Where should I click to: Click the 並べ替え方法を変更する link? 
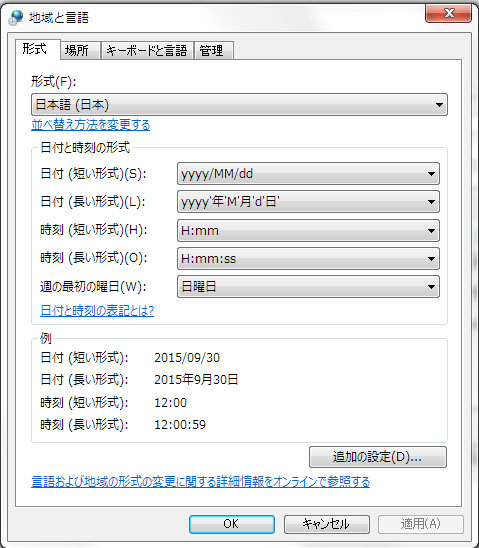(91, 125)
